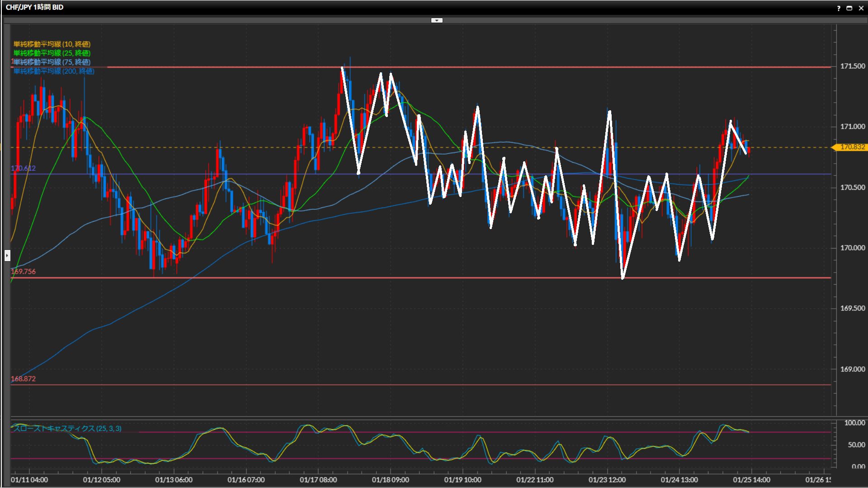Select the light-blue moving average (75) label

[52, 62]
